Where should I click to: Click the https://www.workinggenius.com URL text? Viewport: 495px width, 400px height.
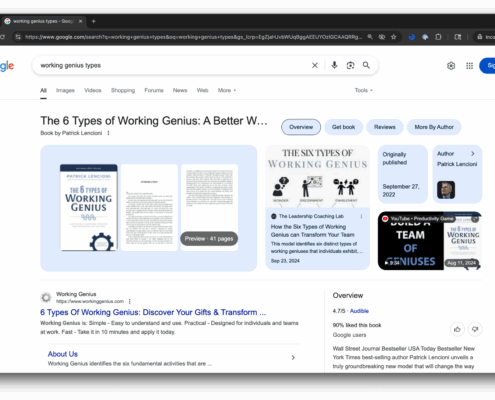click(90, 301)
